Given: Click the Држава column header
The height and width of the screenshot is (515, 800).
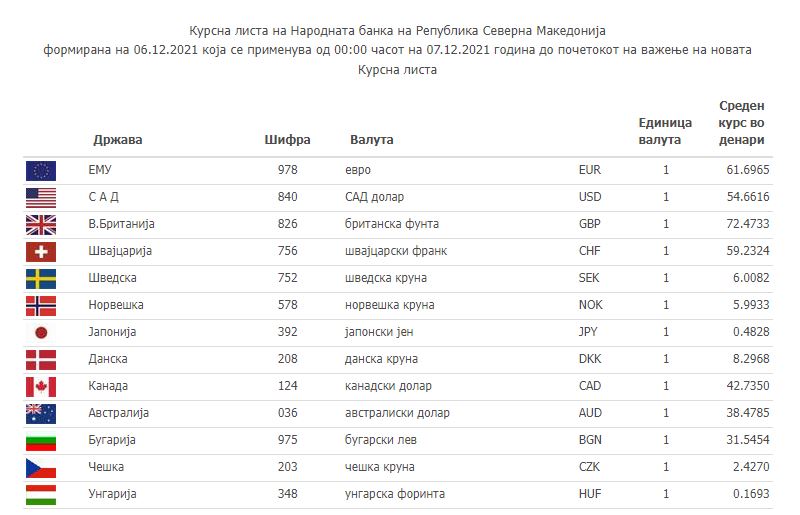Looking at the screenshot, I should click(118, 140).
